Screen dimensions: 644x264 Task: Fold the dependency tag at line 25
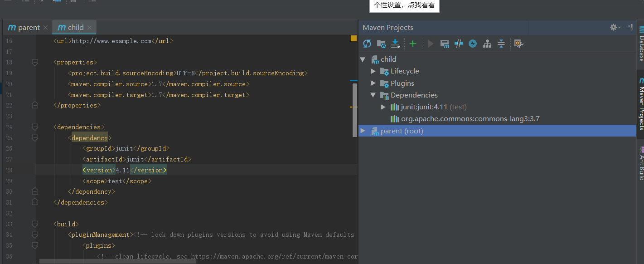[x=35, y=137]
